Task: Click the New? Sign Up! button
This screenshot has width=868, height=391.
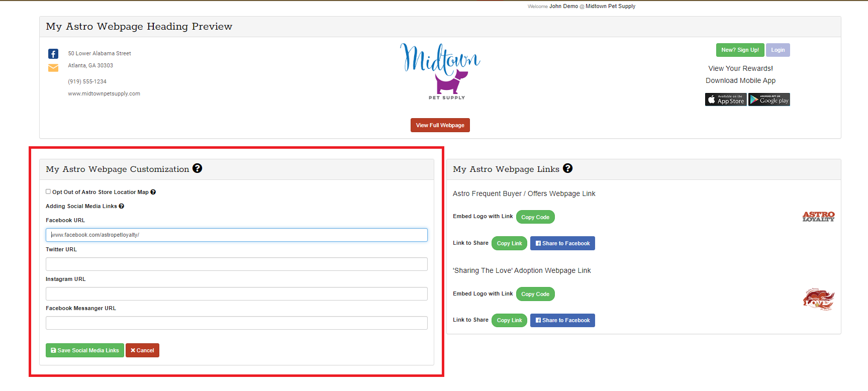Action: 740,50
